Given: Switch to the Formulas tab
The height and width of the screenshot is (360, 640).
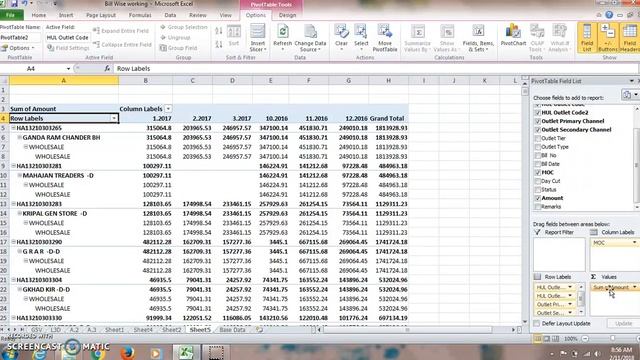Looking at the screenshot, I should 140,15.
